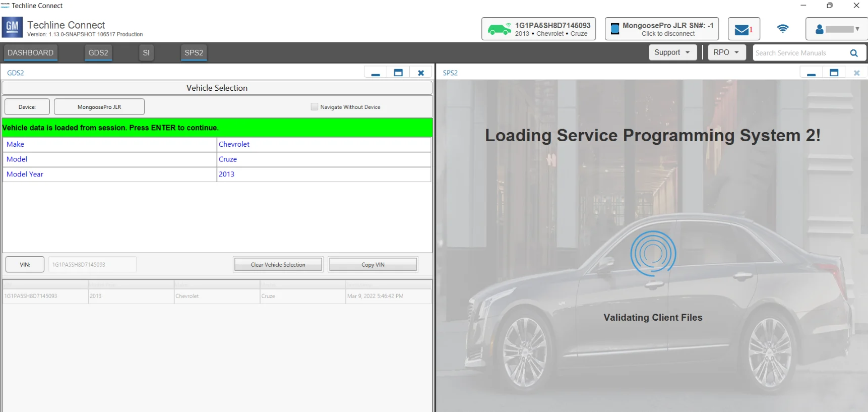This screenshot has height=412, width=868.
Task: Expand the Support dropdown
Action: pyautogui.click(x=671, y=52)
